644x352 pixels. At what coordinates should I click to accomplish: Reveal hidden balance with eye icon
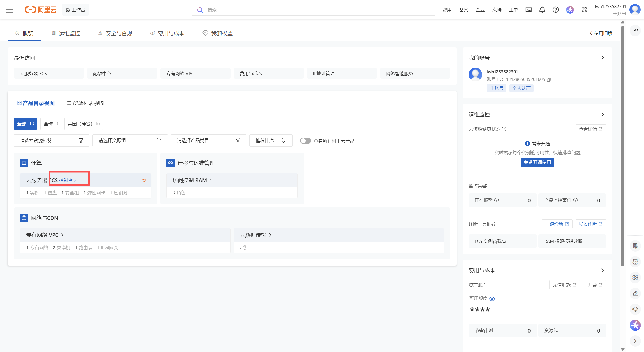click(492, 299)
